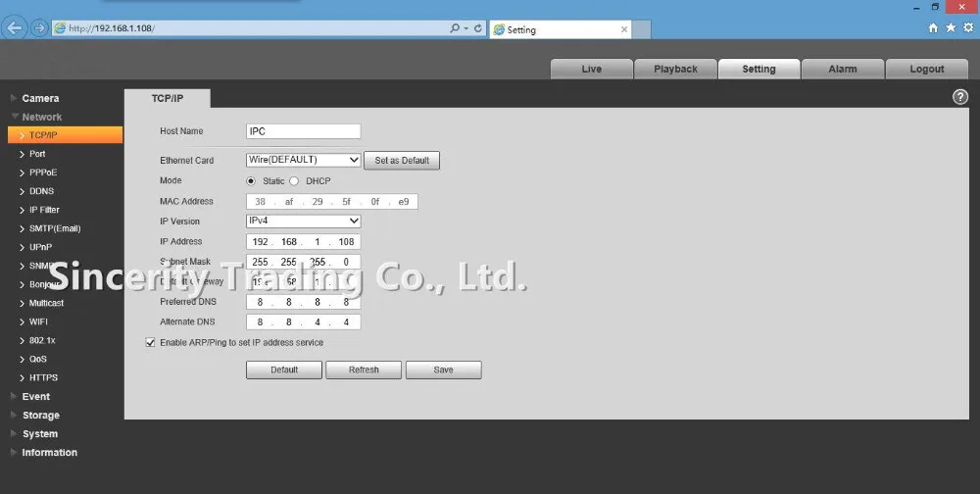Toggle Enable ARP/Ping checkbox

point(150,343)
